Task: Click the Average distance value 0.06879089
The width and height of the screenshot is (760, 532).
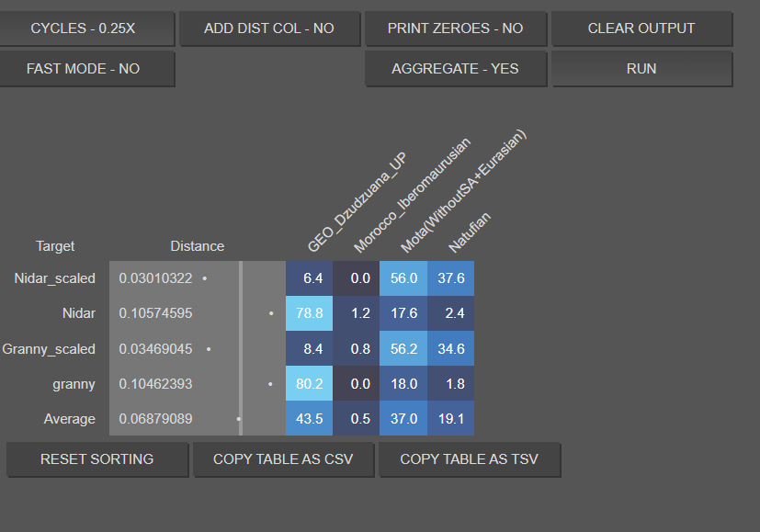Action: [x=155, y=419]
